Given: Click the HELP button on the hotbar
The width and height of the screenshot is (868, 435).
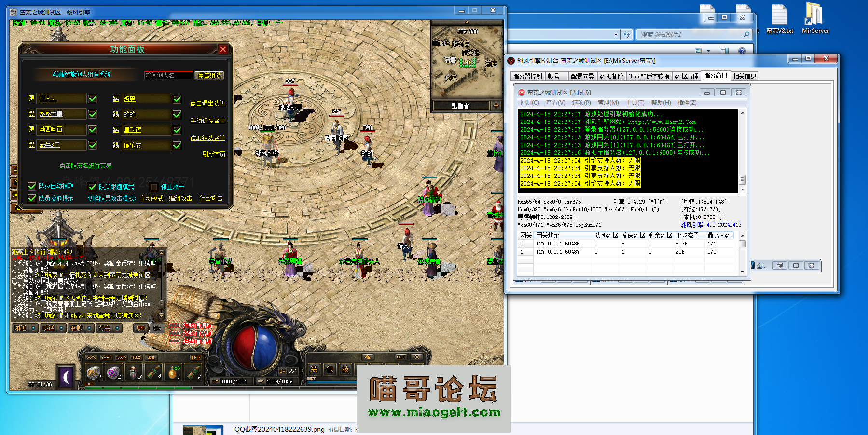Looking at the screenshot, I should coord(196,357).
